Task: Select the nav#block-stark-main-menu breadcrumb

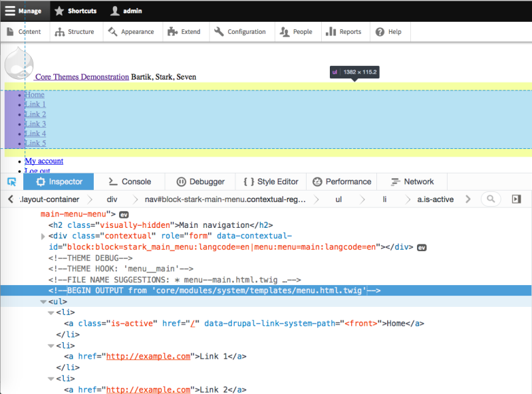Action: click(225, 199)
